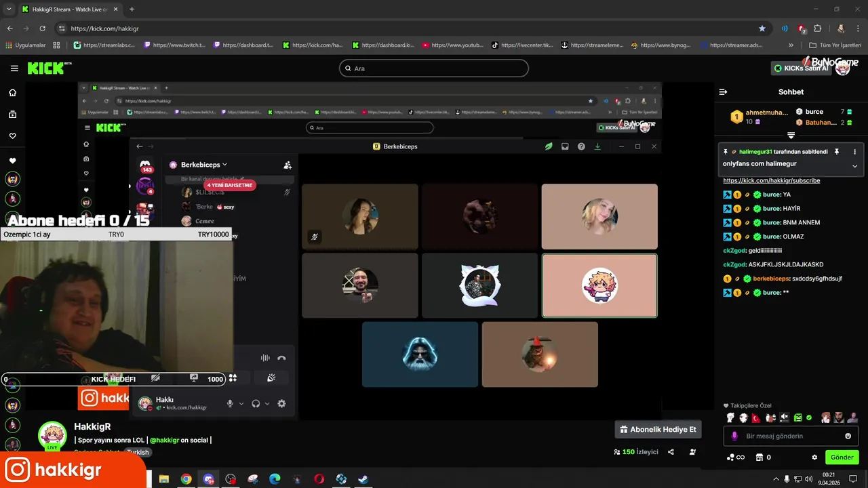Expand bookmarks overflow chevron
This screenshot has height=488, width=868.
pyautogui.click(x=791, y=45)
